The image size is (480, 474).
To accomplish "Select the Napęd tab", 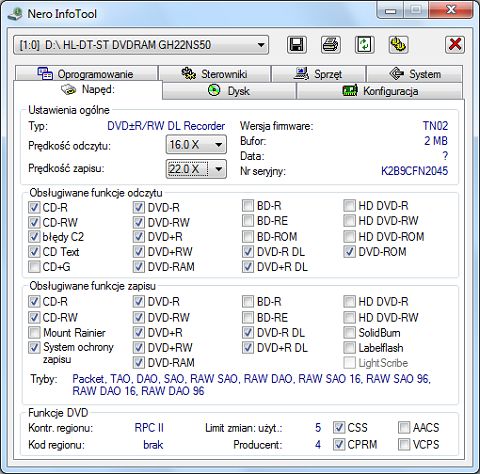I will [x=88, y=90].
